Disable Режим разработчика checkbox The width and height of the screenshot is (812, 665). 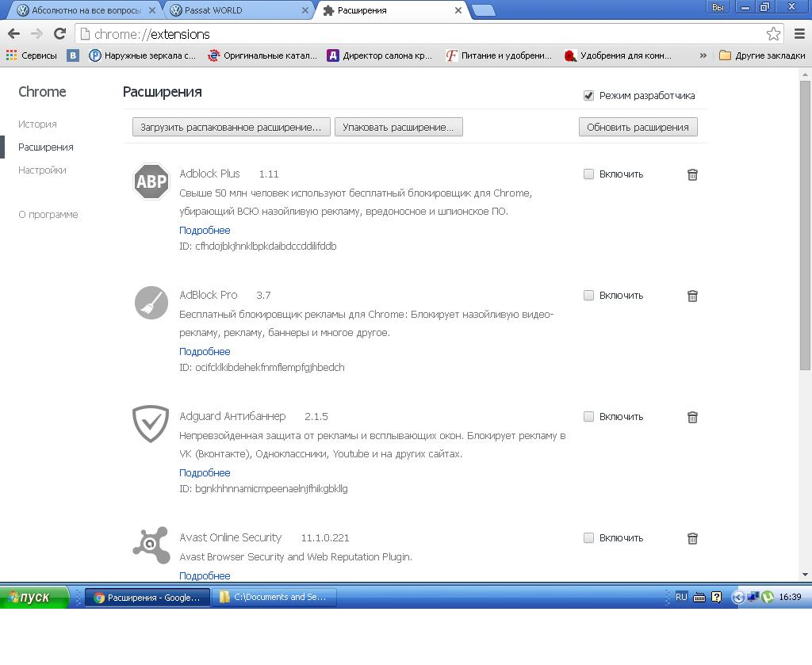click(x=588, y=95)
